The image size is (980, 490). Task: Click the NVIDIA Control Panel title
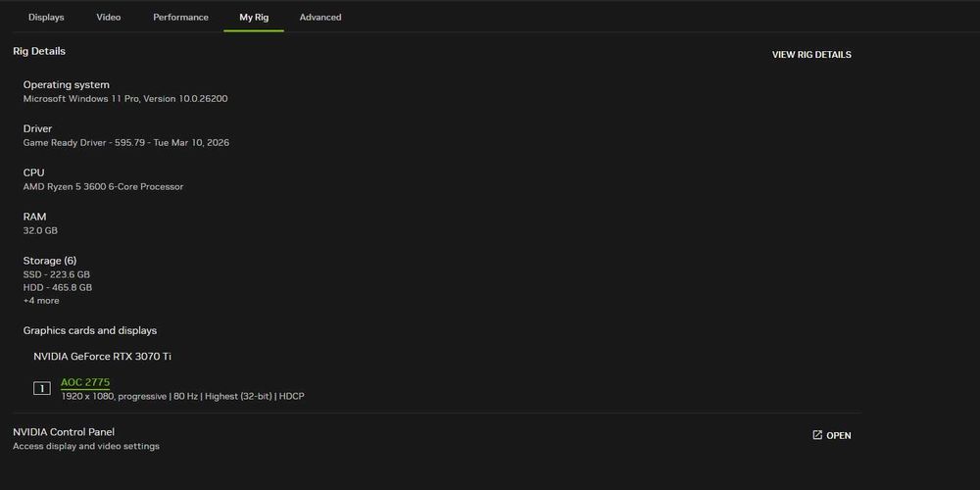[x=64, y=432]
